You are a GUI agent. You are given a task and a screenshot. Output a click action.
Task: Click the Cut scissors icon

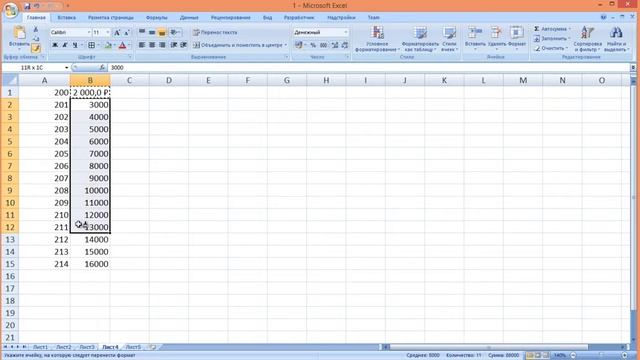tap(36, 29)
